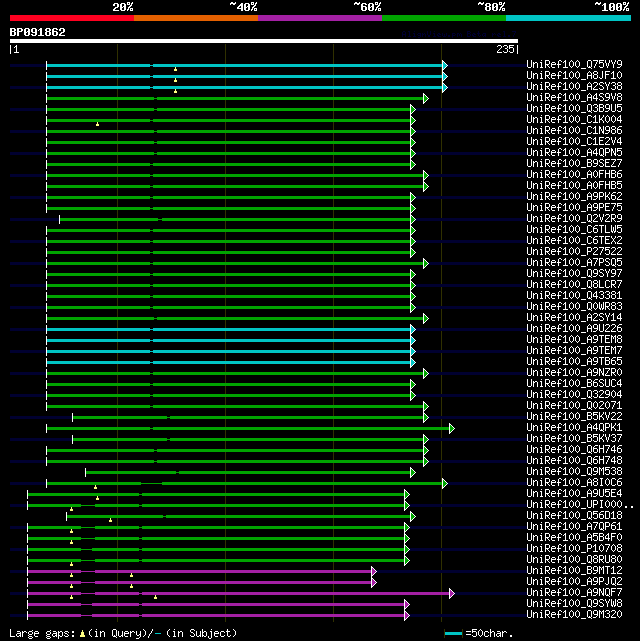Click the truncated UniRef100_UPI000.. label

click(580, 505)
